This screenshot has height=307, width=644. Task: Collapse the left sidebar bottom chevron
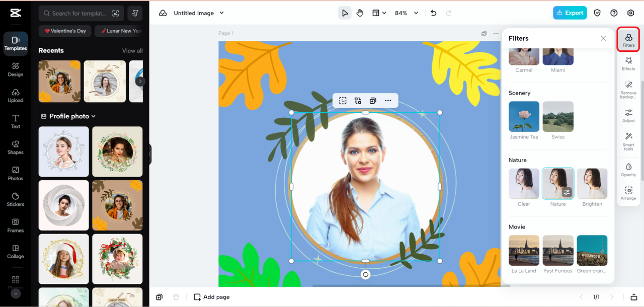click(16, 293)
